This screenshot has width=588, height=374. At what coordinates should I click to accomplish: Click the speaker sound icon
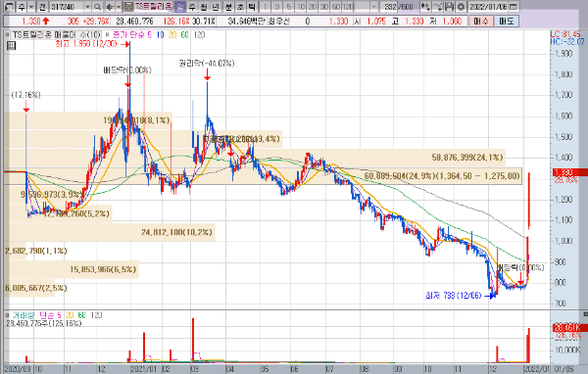(110, 7)
